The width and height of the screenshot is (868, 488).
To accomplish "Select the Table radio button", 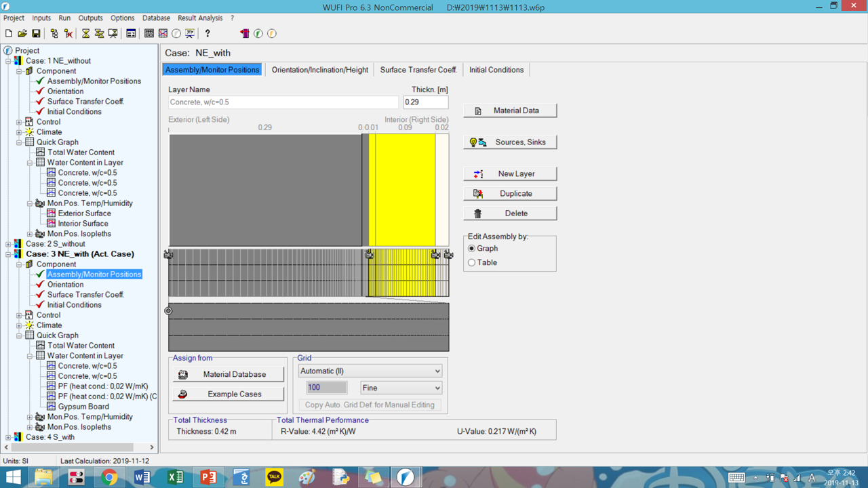I will (472, 263).
